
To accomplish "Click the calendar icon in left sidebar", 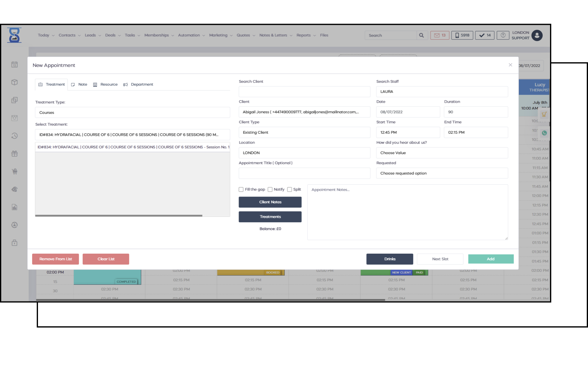I will click(x=14, y=65).
